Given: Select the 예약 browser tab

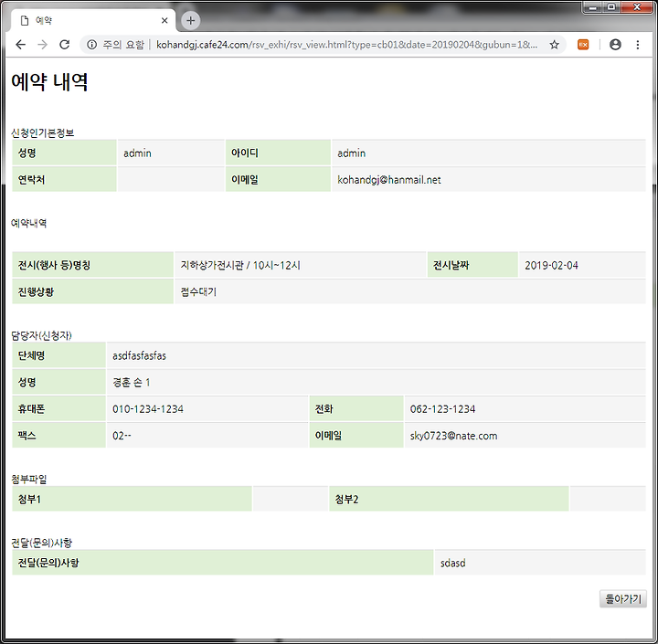Looking at the screenshot, I should pyautogui.click(x=92, y=20).
